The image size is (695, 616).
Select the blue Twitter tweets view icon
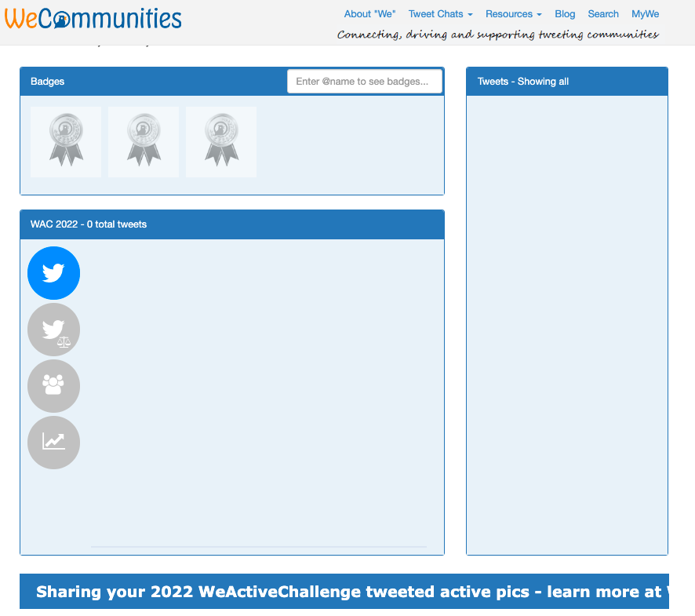tap(53, 272)
